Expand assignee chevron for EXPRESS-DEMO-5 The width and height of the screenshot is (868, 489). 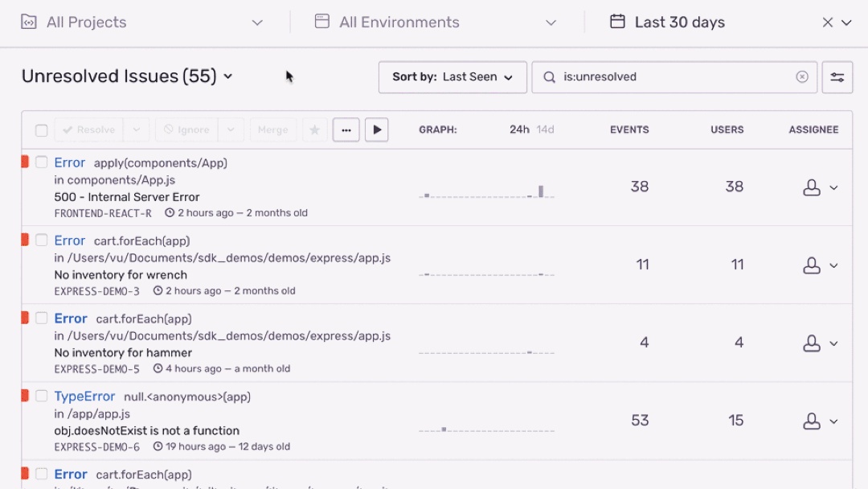pos(833,343)
